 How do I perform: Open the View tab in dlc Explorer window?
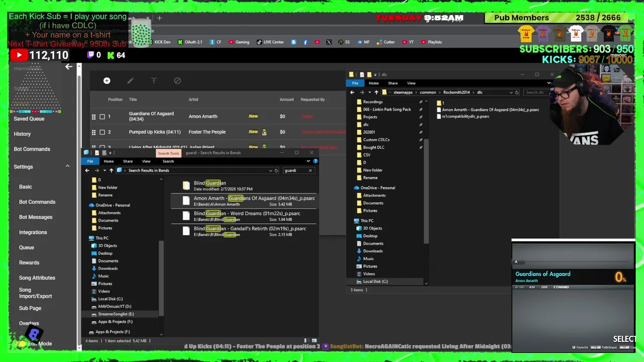pyautogui.click(x=411, y=83)
